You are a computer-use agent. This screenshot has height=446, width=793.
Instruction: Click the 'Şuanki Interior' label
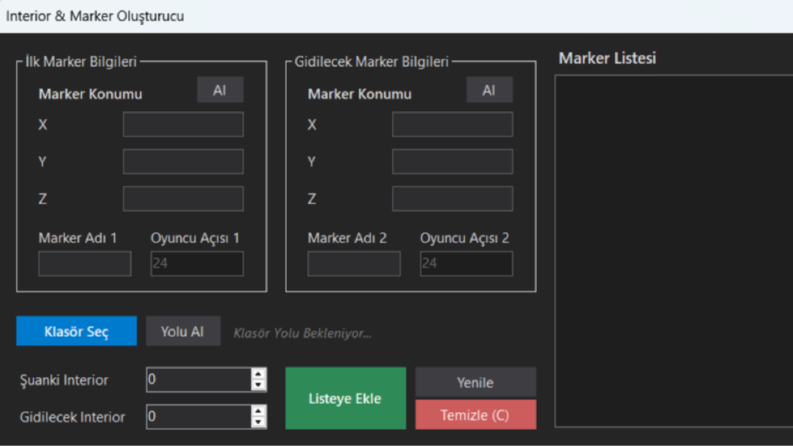pyautogui.click(x=64, y=380)
